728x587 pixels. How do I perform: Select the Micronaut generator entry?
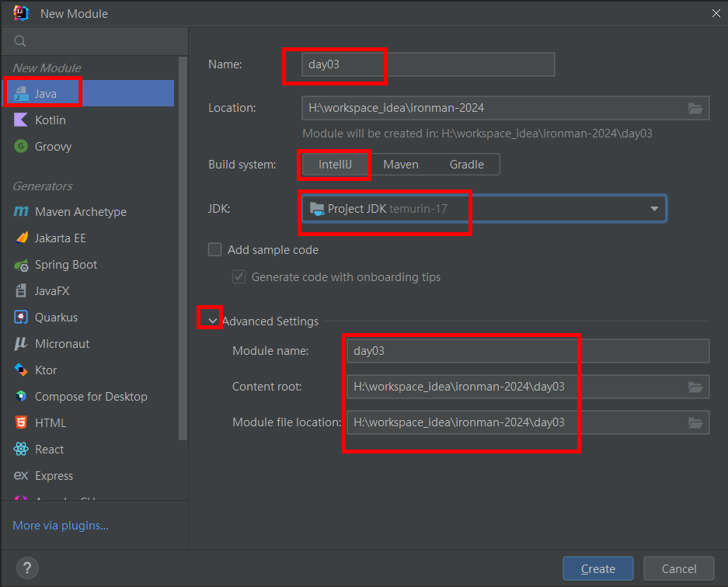[x=61, y=344]
